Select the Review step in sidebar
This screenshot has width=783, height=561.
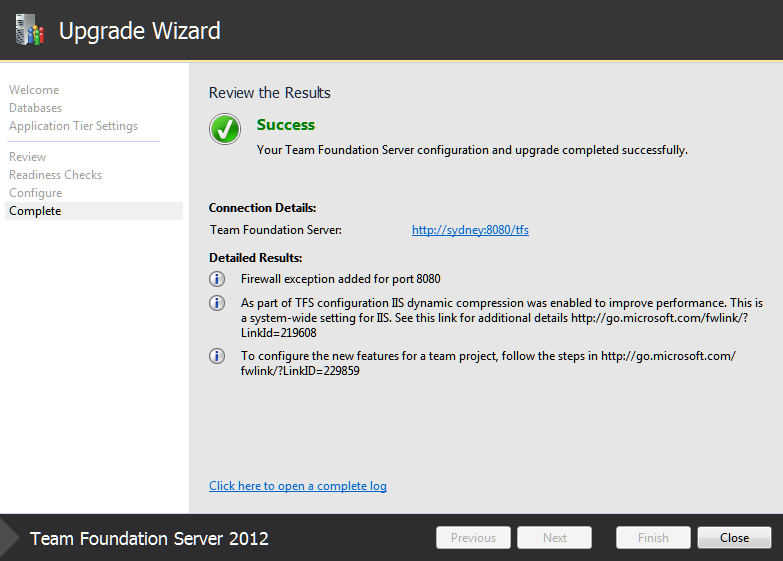(x=27, y=157)
